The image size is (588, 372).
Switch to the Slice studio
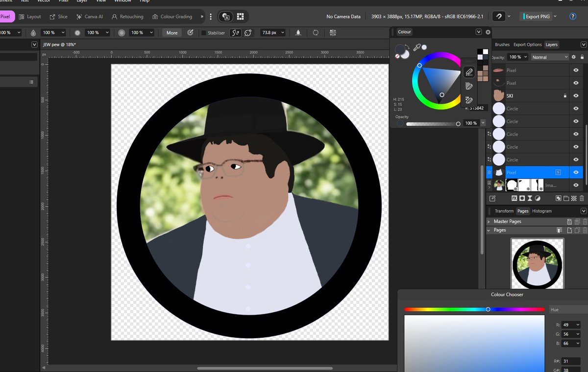[58, 17]
